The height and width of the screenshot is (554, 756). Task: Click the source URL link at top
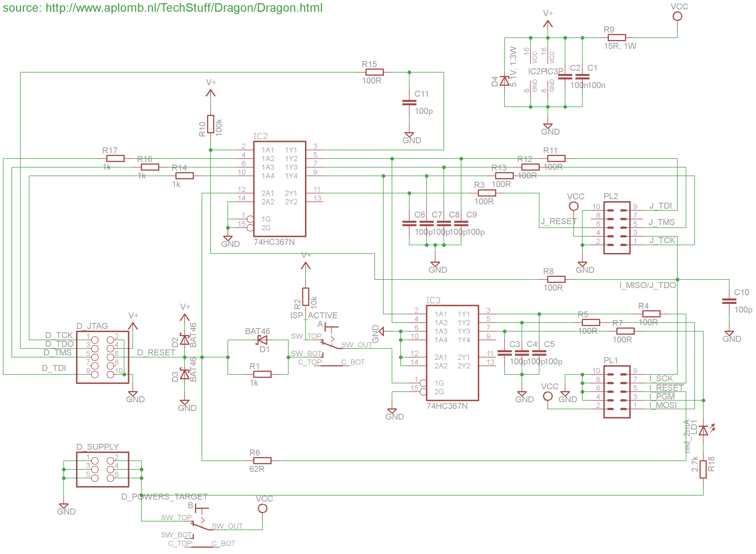[x=183, y=8]
